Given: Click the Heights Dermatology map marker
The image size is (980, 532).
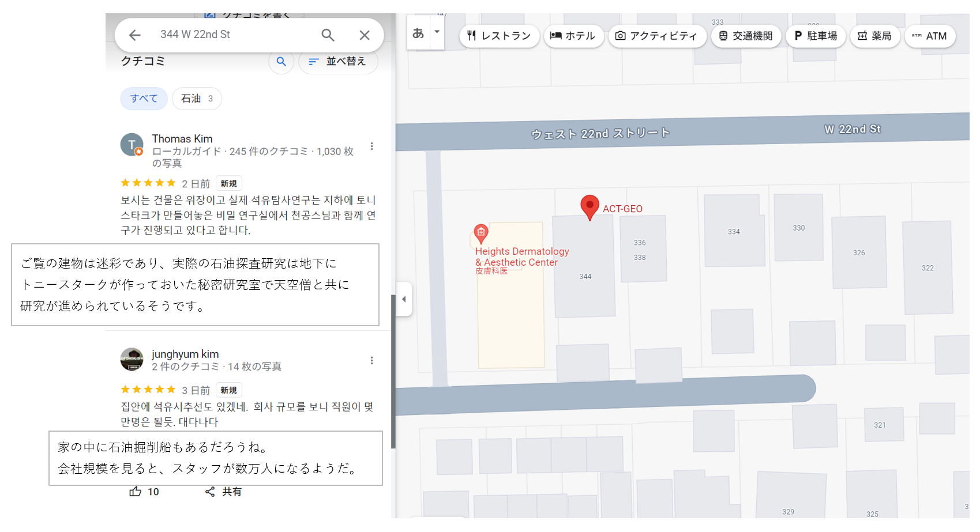Looking at the screenshot, I should point(481,233).
